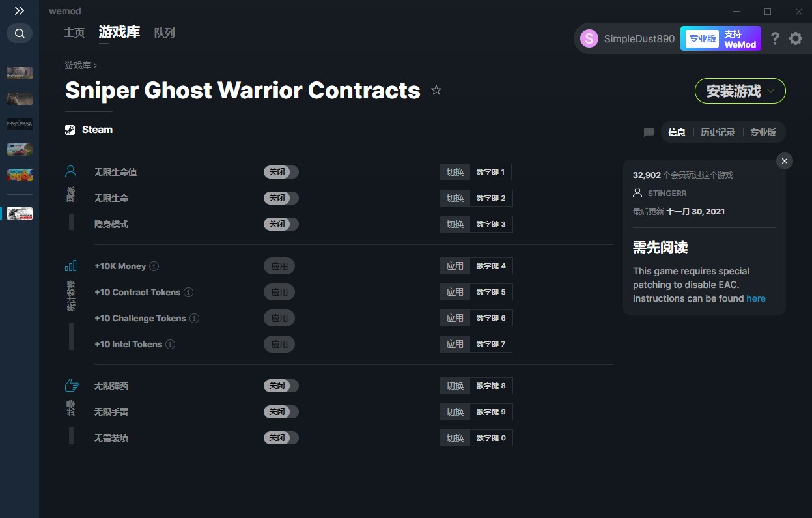Click the 数字键 8 hotkey field
812x518 pixels.
tap(491, 386)
